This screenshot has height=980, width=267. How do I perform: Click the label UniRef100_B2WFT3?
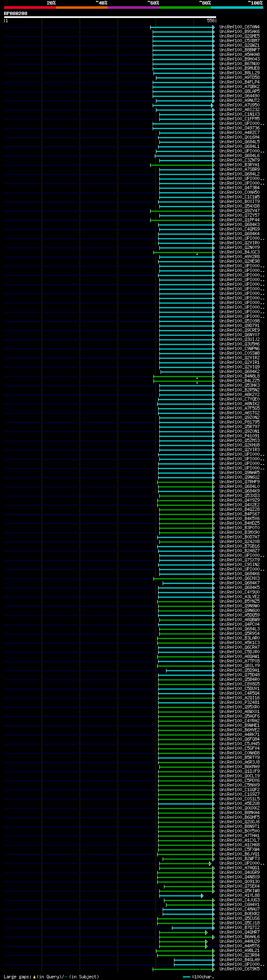click(239, 858)
